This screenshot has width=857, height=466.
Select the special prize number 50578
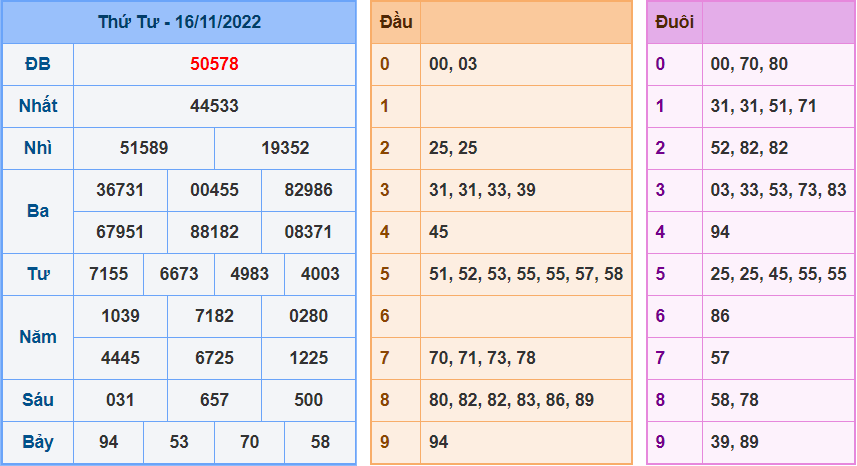coord(214,64)
